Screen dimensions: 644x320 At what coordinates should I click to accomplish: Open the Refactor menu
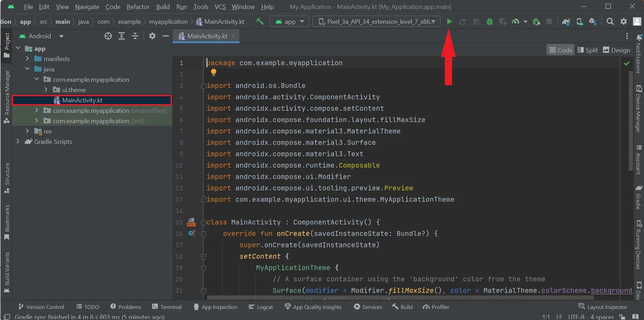(x=138, y=7)
